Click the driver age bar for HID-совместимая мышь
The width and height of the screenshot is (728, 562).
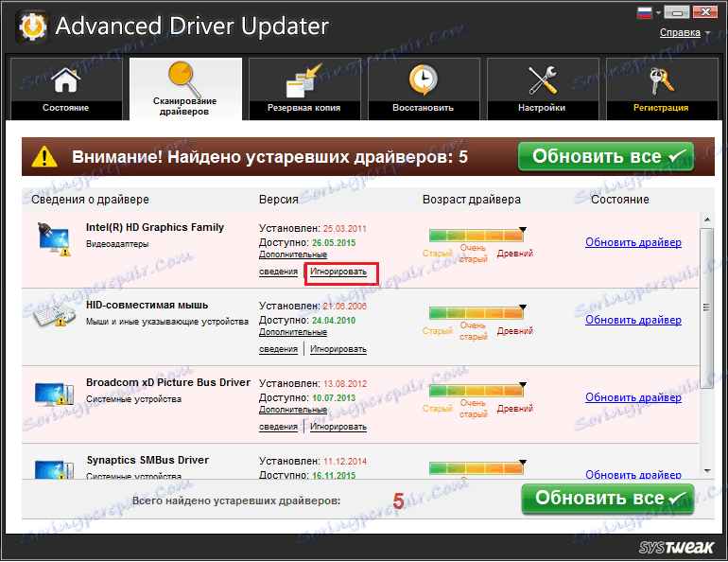pos(477,312)
